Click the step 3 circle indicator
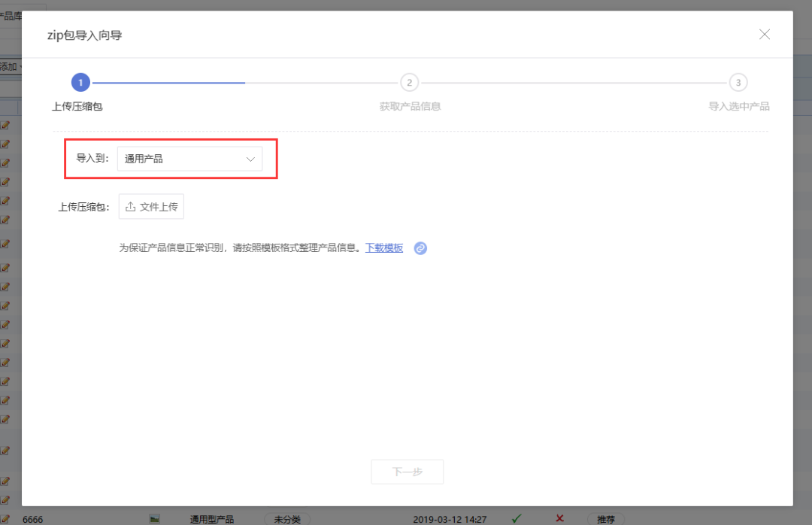 click(738, 83)
